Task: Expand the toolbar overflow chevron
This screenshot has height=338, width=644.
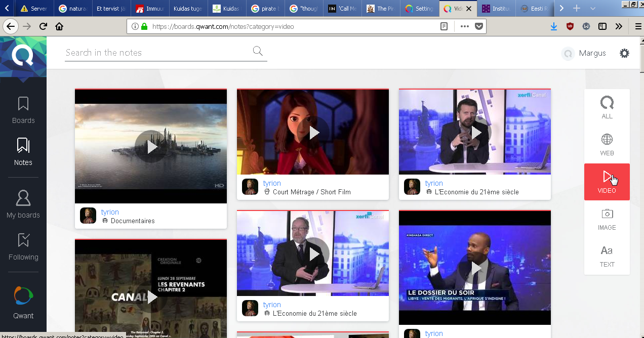Action: tap(619, 26)
